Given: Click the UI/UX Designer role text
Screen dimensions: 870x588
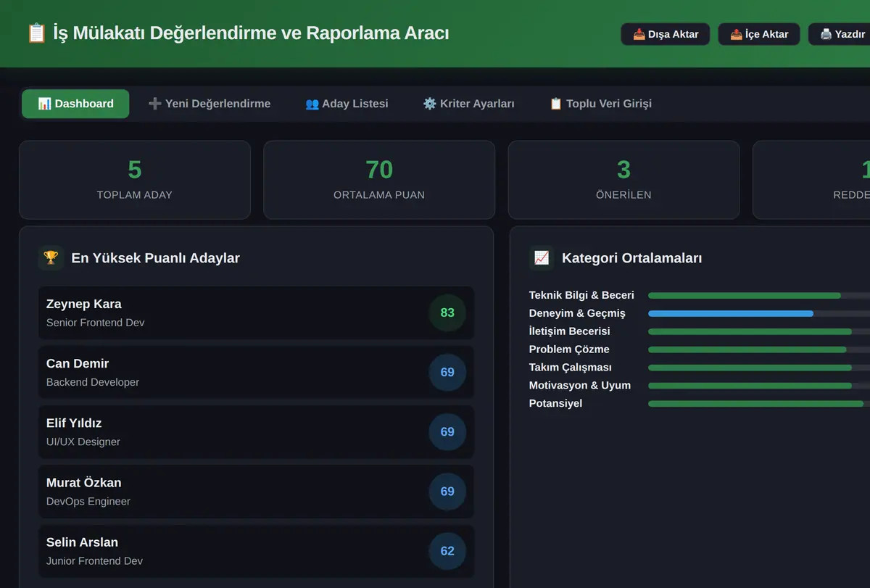Looking at the screenshot, I should (83, 442).
